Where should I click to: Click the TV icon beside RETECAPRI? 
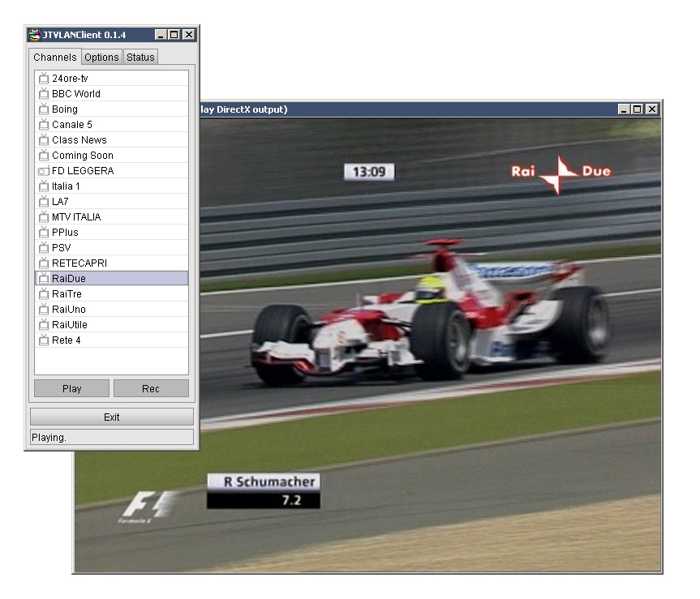point(43,263)
